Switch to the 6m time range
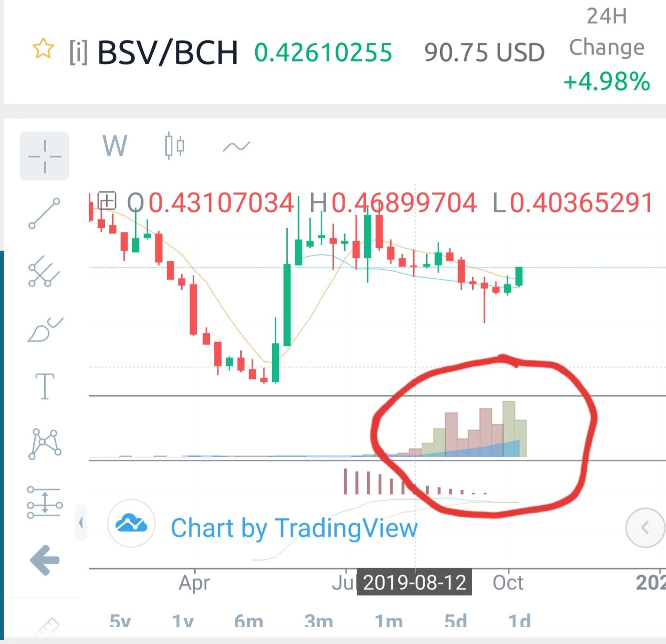 (x=249, y=621)
